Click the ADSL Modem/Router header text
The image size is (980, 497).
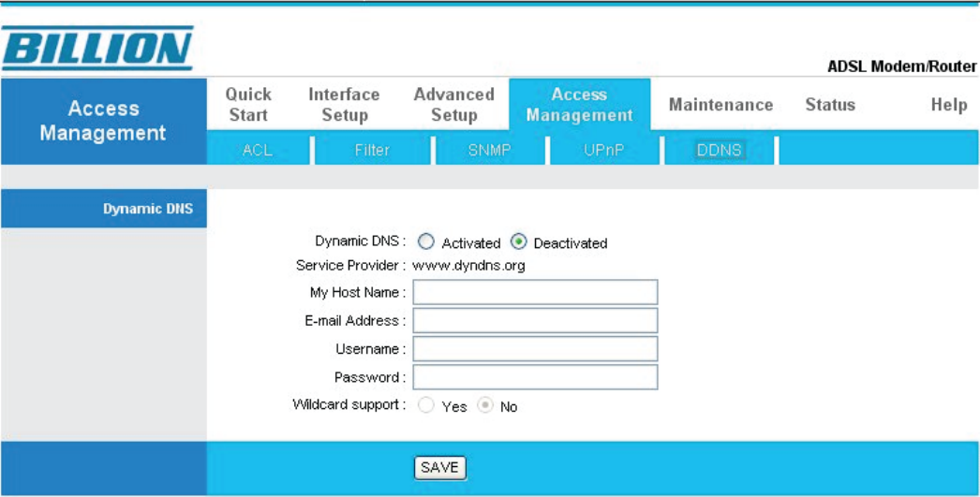pos(901,66)
